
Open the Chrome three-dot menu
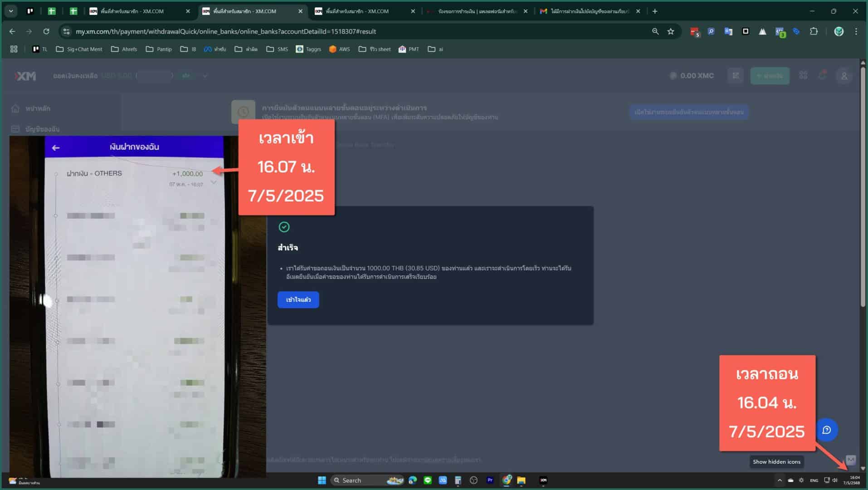856,31
